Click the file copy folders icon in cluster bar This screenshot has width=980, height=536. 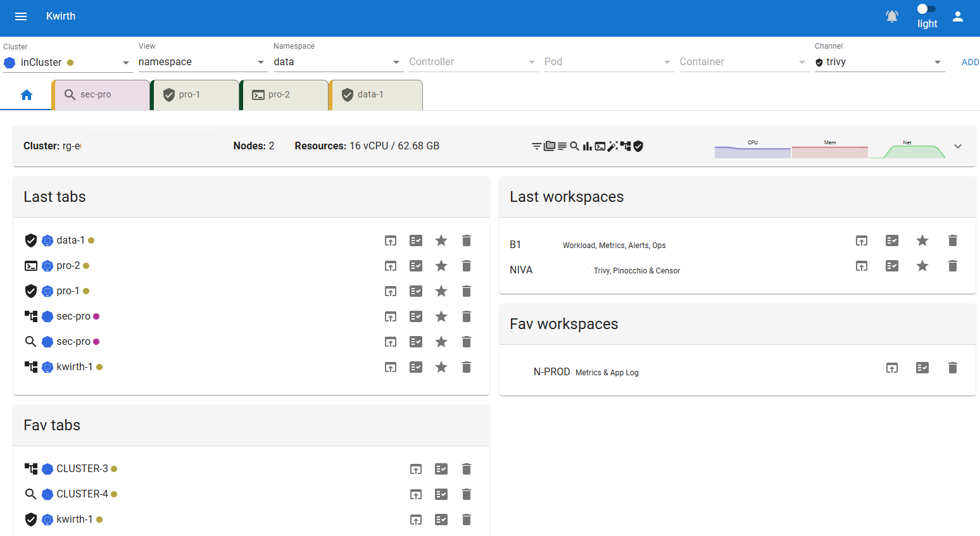point(550,146)
